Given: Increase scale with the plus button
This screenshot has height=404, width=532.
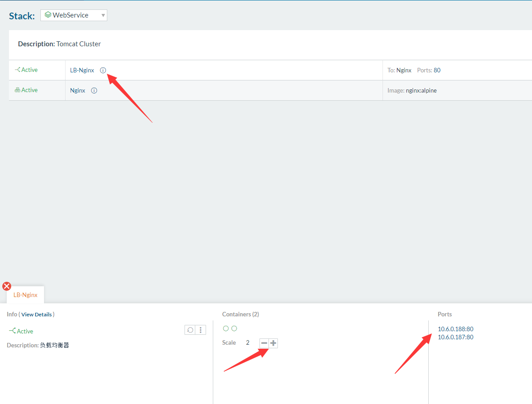Looking at the screenshot, I should coord(273,343).
